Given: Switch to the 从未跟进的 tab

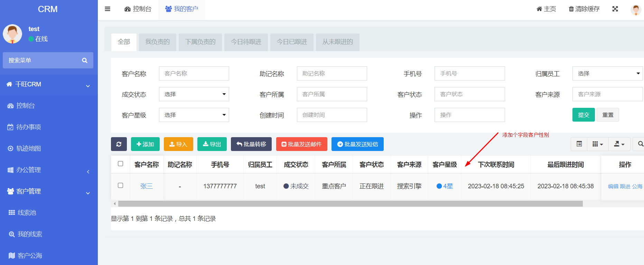Looking at the screenshot, I should click(338, 42).
